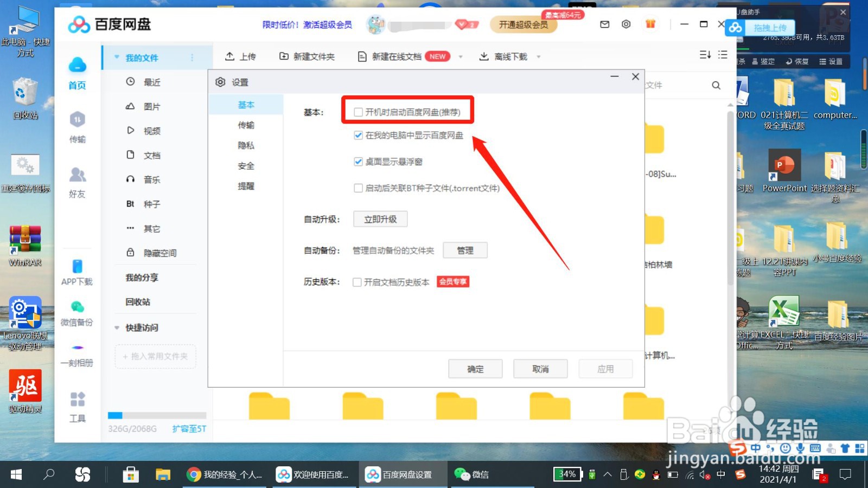Image resolution: width=868 pixels, height=488 pixels.
Task: Open WinRAR desktop icon
Action: (x=25, y=246)
